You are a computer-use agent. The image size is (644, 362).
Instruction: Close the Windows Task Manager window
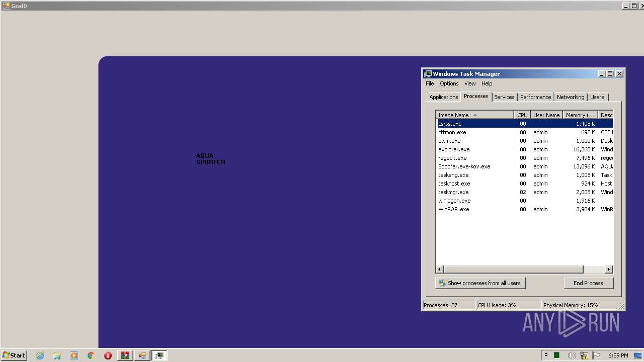tap(619, 74)
